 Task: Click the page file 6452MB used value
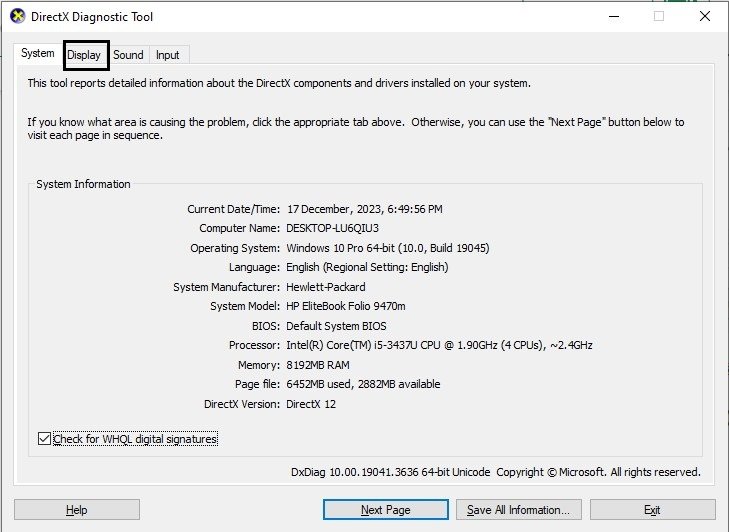click(x=363, y=384)
